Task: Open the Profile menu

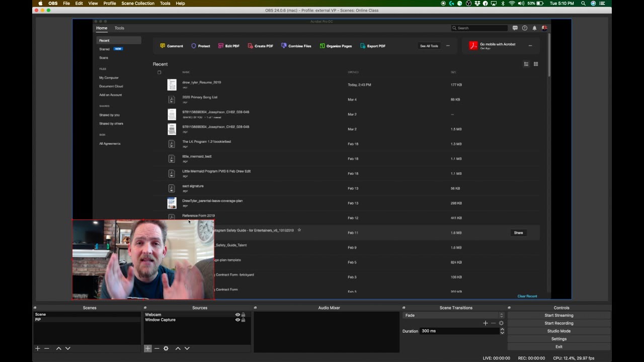Action: point(110,3)
